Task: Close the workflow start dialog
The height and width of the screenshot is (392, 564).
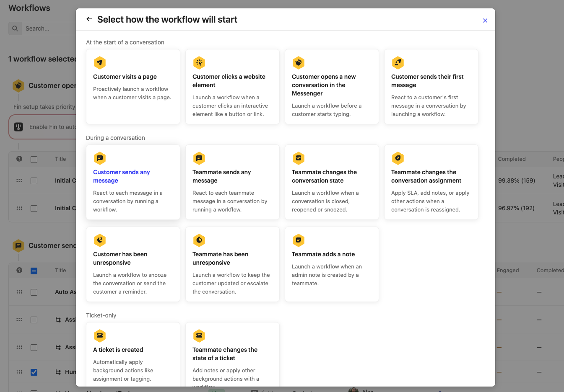Action: pos(485,21)
